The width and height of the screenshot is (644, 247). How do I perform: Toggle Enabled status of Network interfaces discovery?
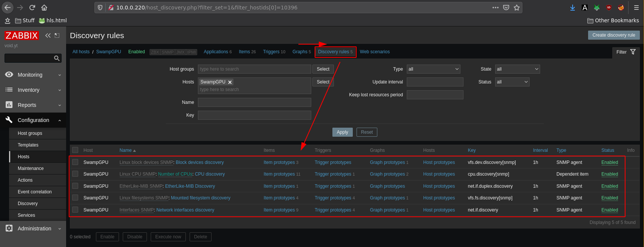point(610,210)
